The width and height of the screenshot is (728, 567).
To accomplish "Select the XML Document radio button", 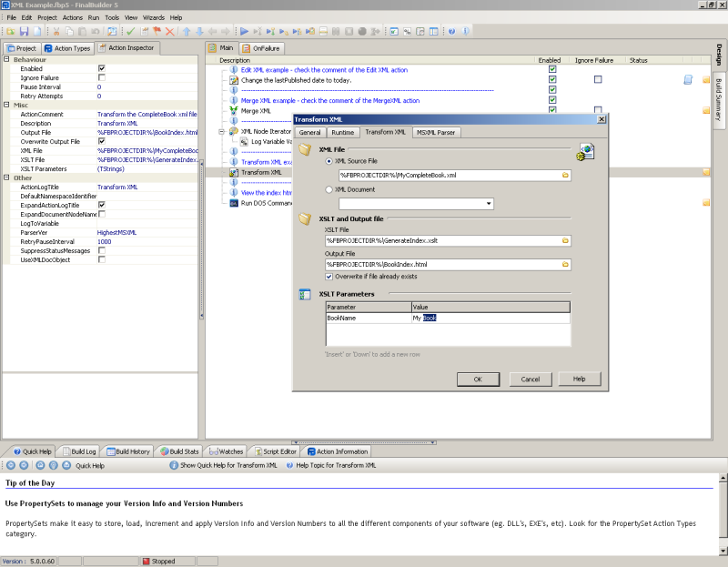I will (330, 189).
